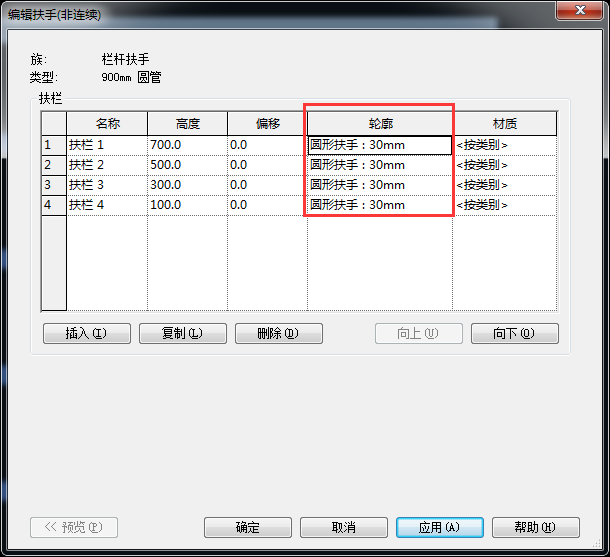Select the 300.0 height value for 扶栏 3
The width and height of the screenshot is (610, 557).
pyautogui.click(x=186, y=185)
